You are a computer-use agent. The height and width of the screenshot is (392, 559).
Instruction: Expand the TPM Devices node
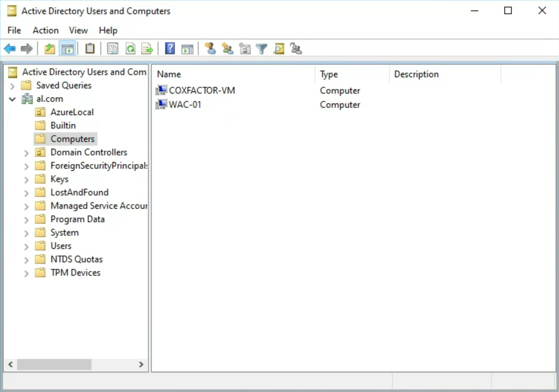pyautogui.click(x=26, y=273)
